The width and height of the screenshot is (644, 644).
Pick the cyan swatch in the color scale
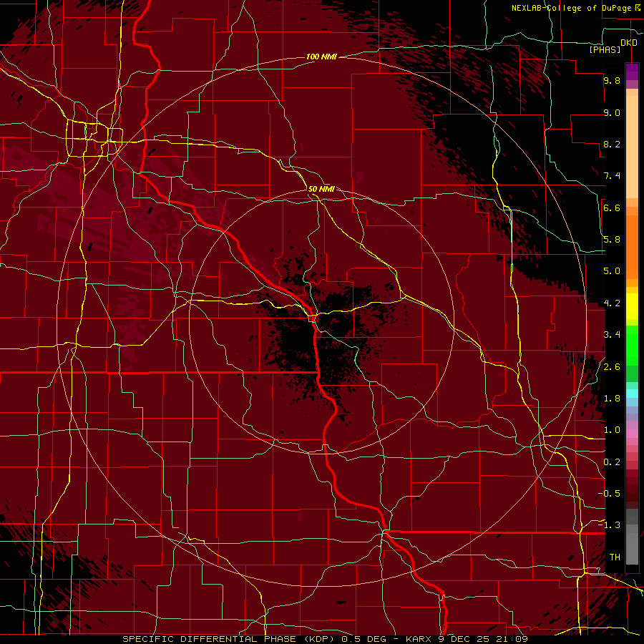point(632,394)
